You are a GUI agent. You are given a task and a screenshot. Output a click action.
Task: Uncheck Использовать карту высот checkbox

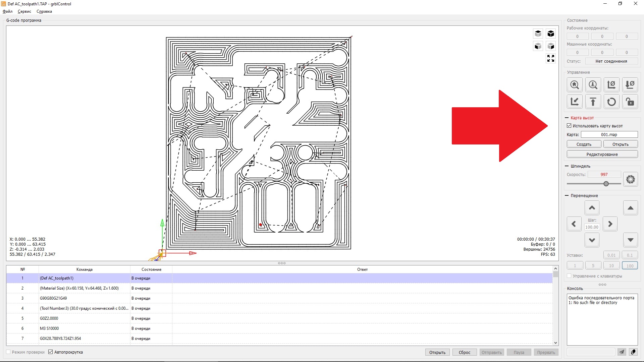click(569, 126)
